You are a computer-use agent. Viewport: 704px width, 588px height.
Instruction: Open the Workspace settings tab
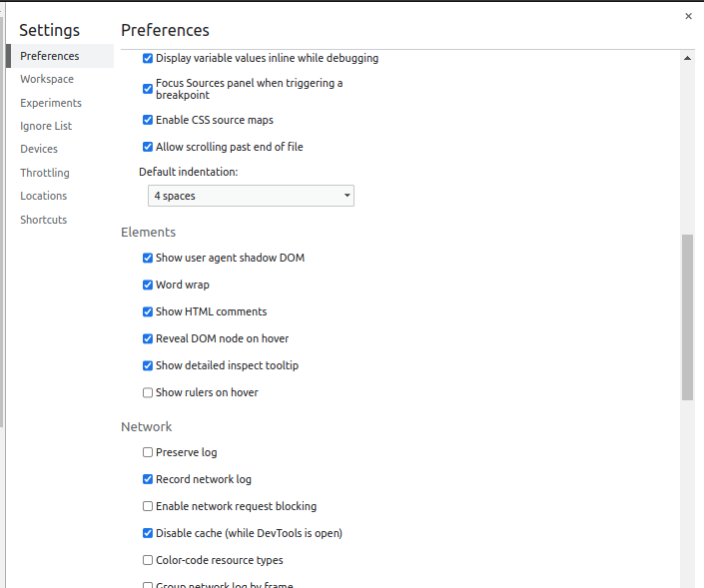point(47,79)
